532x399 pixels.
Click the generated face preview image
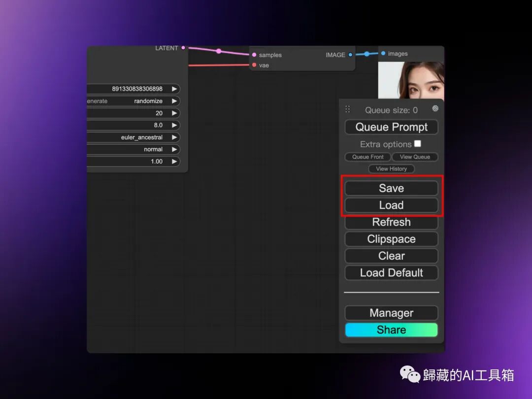411,80
